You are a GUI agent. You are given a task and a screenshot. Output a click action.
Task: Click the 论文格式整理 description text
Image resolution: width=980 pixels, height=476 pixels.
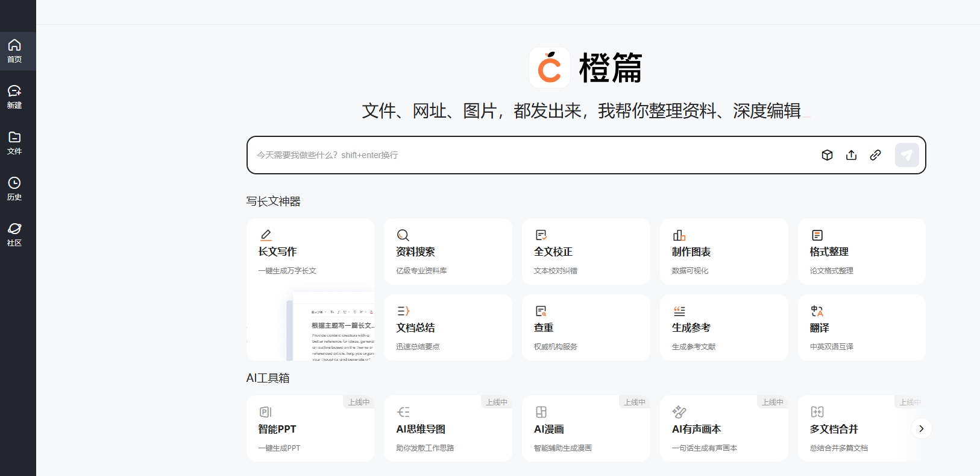coord(832,271)
